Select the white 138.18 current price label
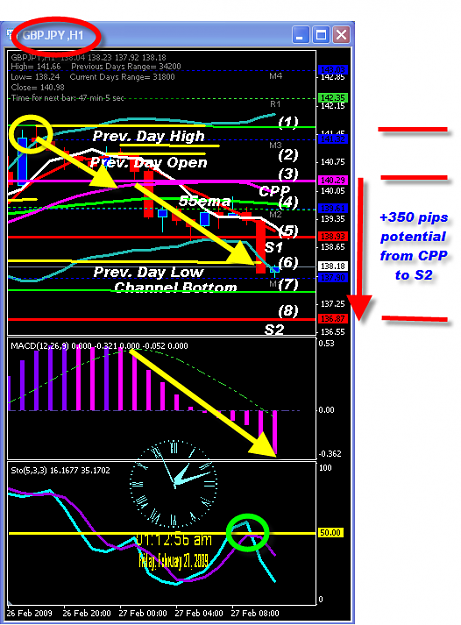Screen dimensions: 461x625 (x=333, y=266)
